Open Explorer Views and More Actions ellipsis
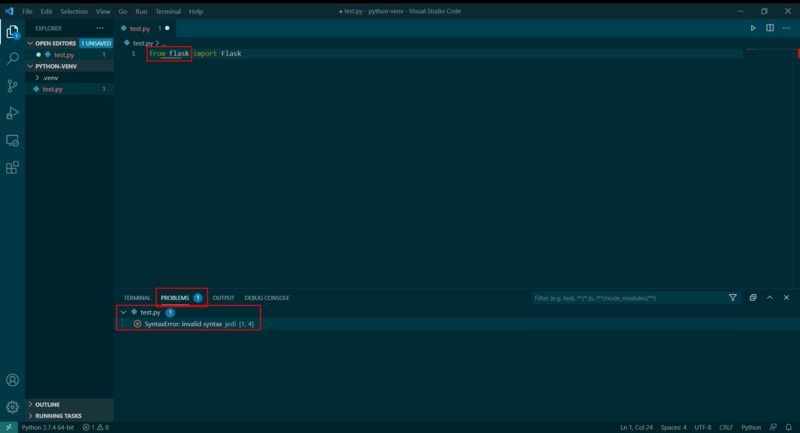This screenshot has width=800, height=433. [x=100, y=29]
